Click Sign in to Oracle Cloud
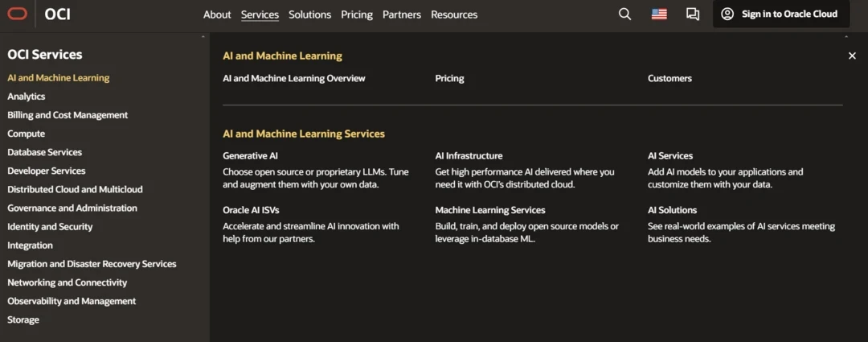This screenshot has height=342, width=868. tap(780, 14)
